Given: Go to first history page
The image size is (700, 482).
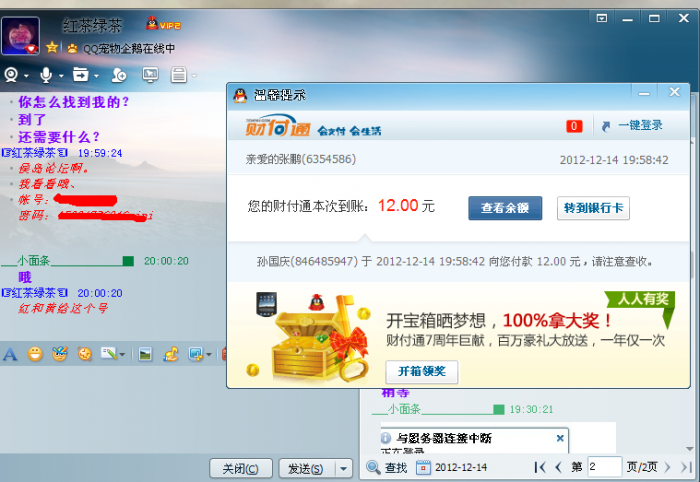Looking at the screenshot, I should coord(540,468).
